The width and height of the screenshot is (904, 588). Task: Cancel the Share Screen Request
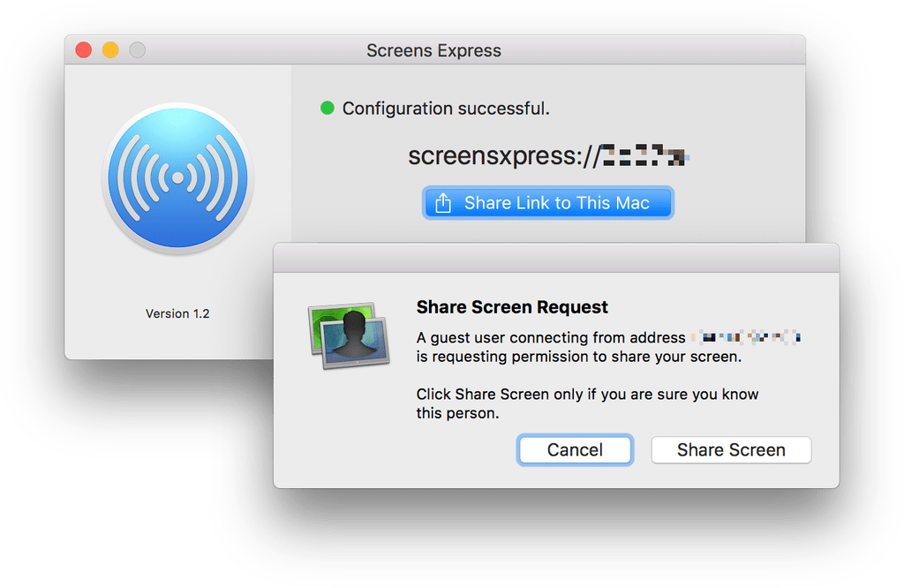coord(575,449)
